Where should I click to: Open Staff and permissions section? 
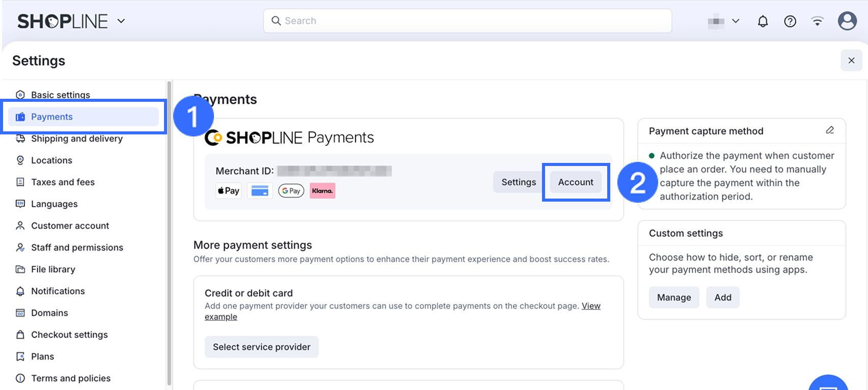77,247
